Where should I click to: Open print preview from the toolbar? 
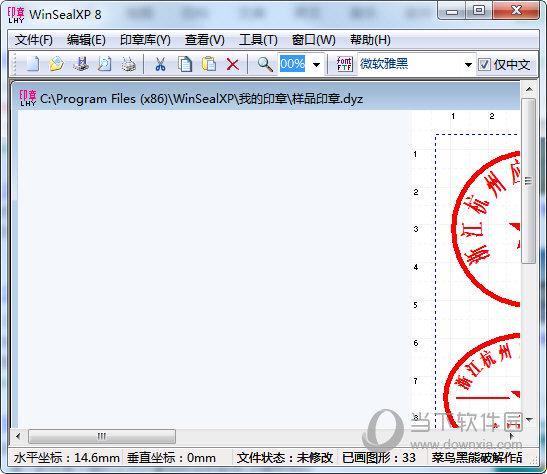pyautogui.click(x=104, y=64)
